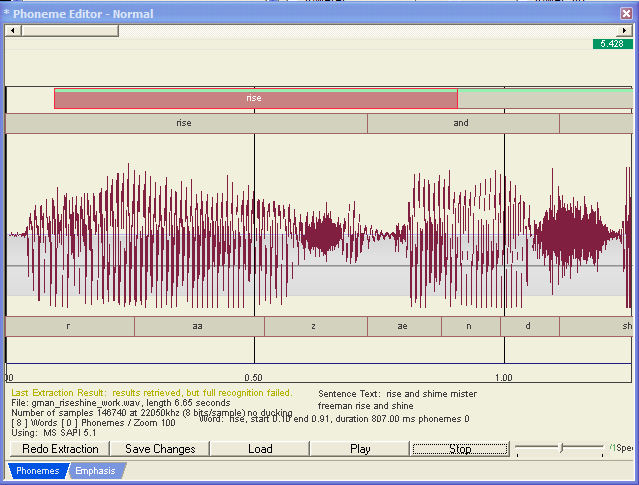Select the 'r' phoneme segment
639x485 pixels.
[x=70, y=326]
